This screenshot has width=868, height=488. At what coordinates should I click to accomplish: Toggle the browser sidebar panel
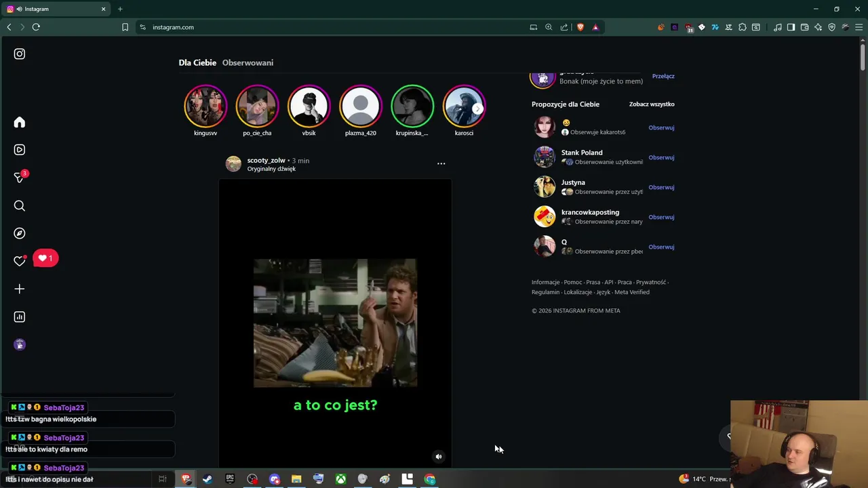(791, 27)
